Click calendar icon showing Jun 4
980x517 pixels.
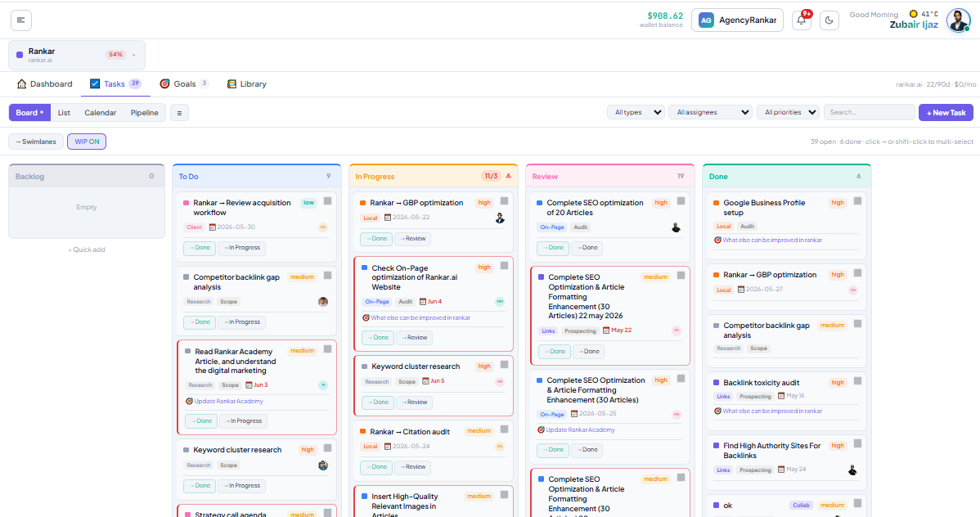pos(423,301)
